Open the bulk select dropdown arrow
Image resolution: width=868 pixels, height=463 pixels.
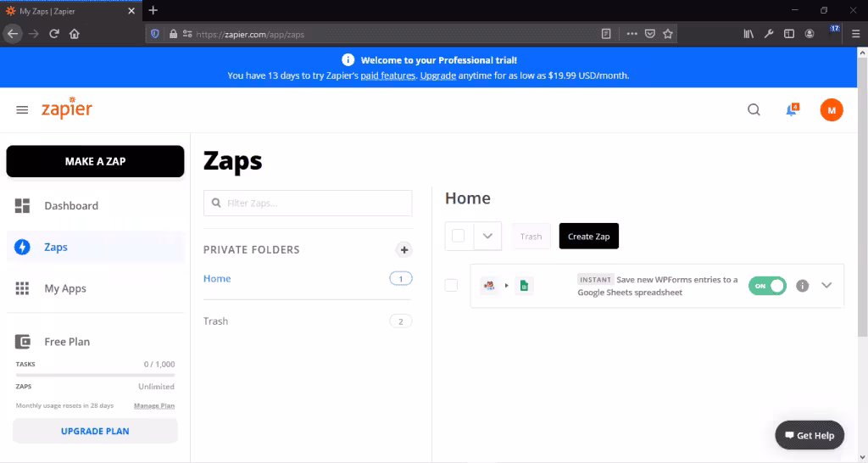pos(487,236)
